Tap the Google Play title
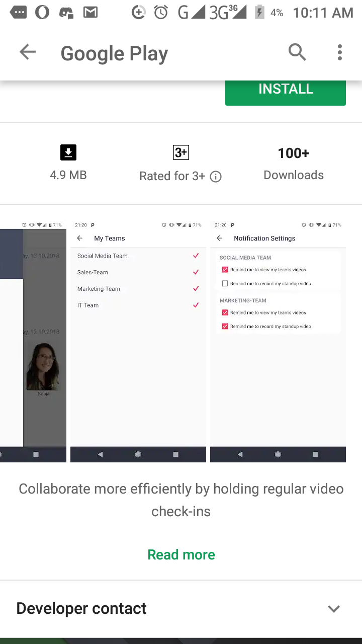 [x=114, y=53]
